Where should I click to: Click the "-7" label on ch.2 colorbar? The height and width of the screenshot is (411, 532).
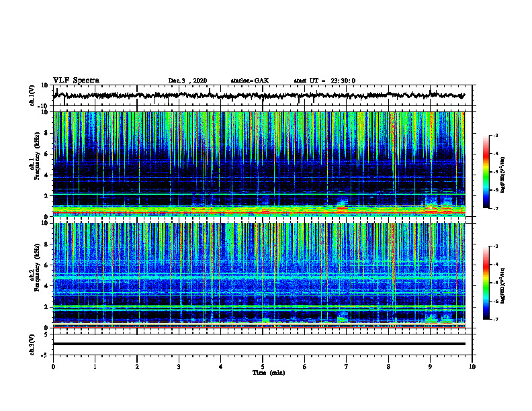point(495,319)
